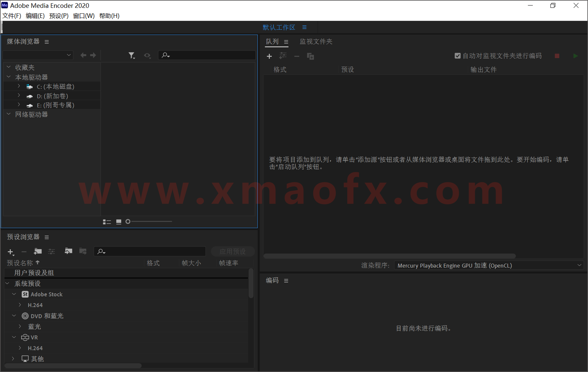Image resolution: width=588 pixels, height=372 pixels.
Task: Remove a preset with the minus icon
Action: point(24,252)
